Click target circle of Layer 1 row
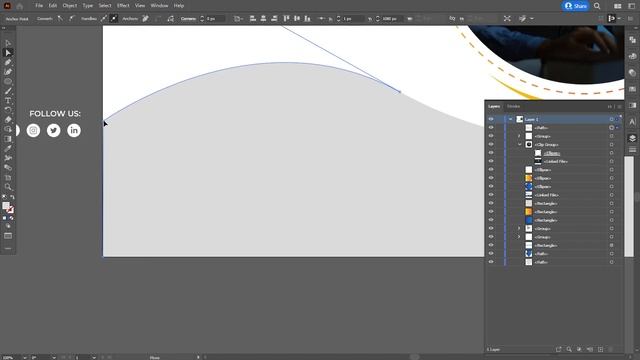This screenshot has height=360, width=640. (611, 119)
